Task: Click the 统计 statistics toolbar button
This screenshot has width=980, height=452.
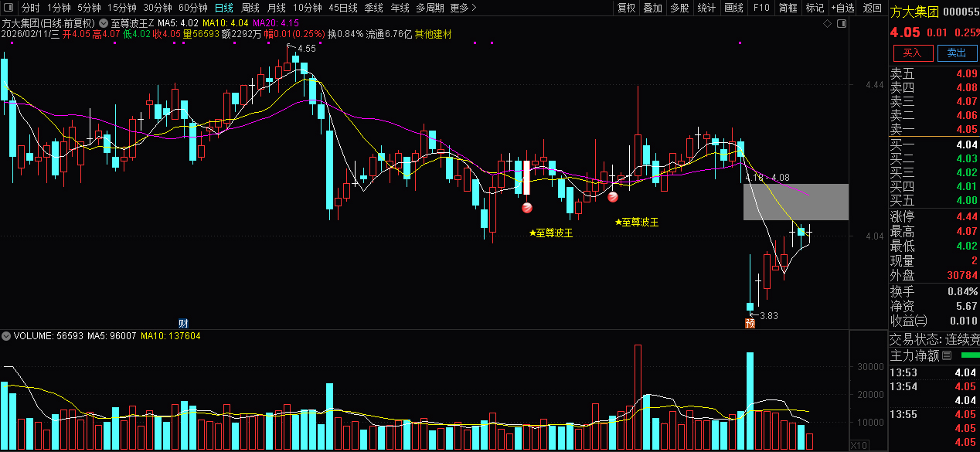Action: pos(706,8)
